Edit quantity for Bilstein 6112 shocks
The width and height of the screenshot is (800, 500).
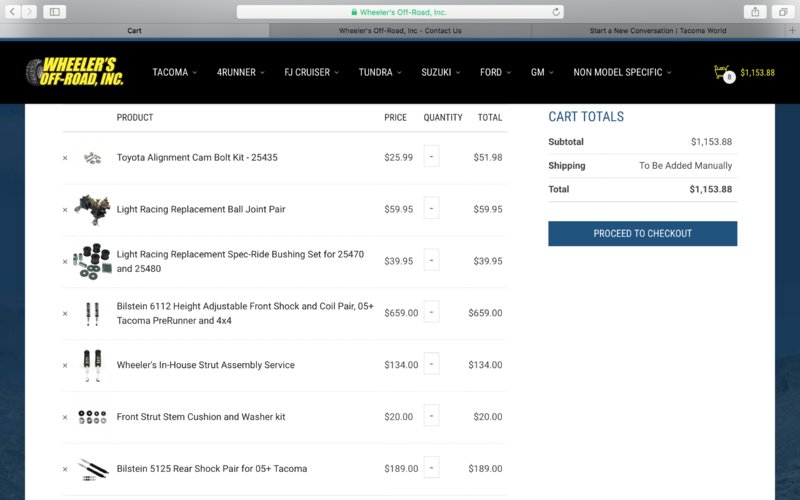[432, 312]
